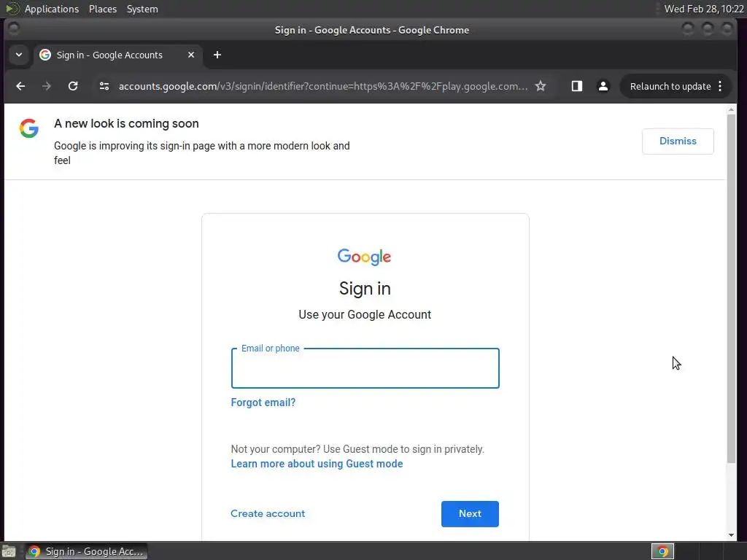
Task: Click the forward navigation arrow
Action: (x=46, y=86)
